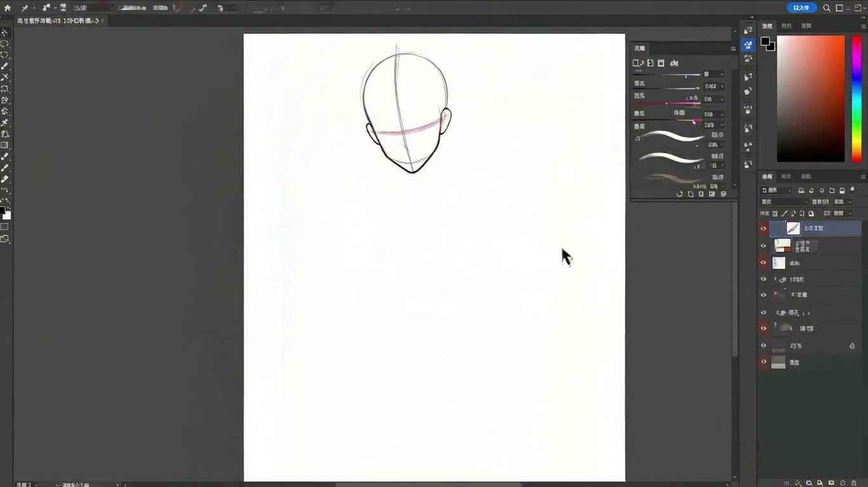
Task: Add layer style fx icon in Layers footer
Action: click(x=799, y=483)
